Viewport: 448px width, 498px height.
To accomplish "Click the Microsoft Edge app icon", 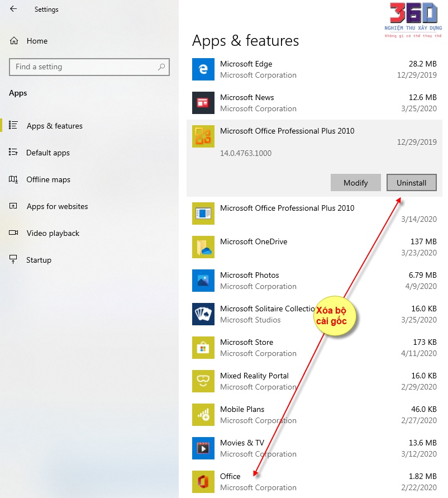I will 203,69.
